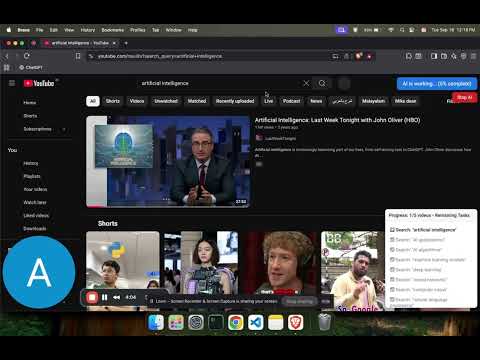The width and height of the screenshot is (480, 360).
Task: Select the Live filter chip
Action: pos(269,101)
